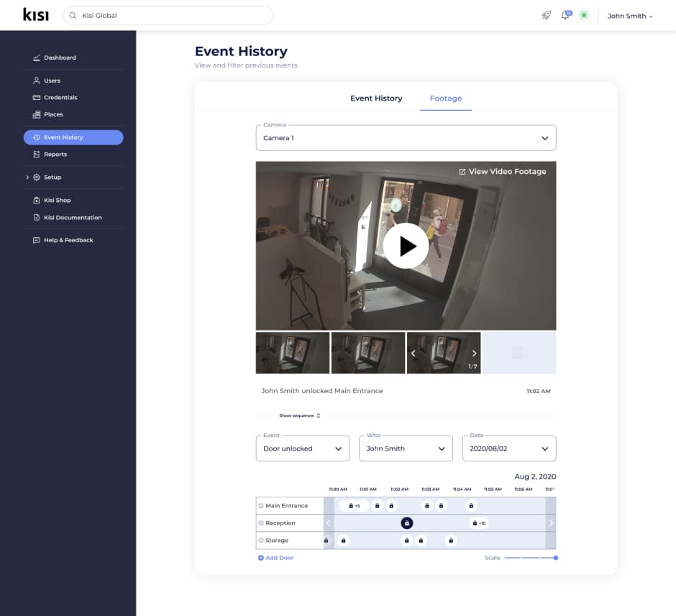The image size is (676, 616).
Task: Open the Who dropdown showing John Smith
Action: click(x=406, y=449)
